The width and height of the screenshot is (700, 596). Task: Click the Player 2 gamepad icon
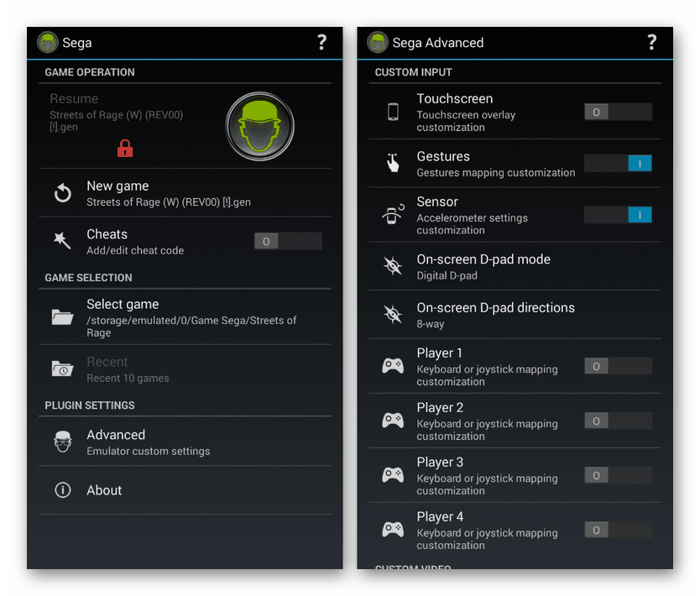(393, 421)
